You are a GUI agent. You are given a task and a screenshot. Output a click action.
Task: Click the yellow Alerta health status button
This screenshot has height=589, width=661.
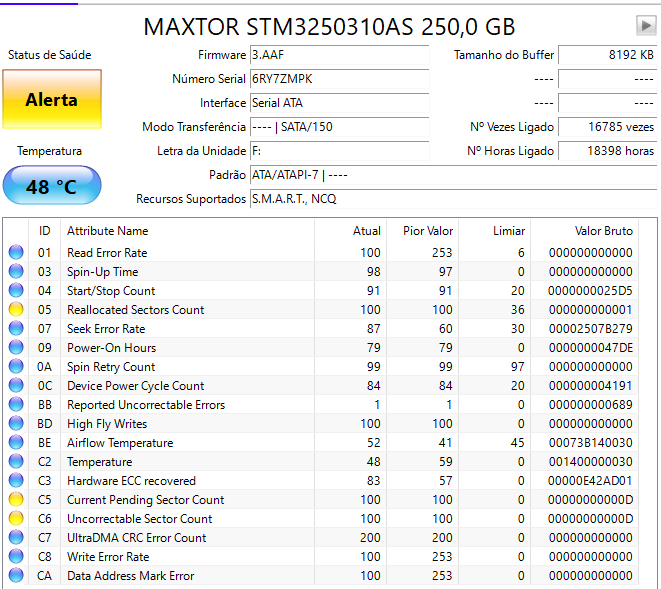[52, 99]
